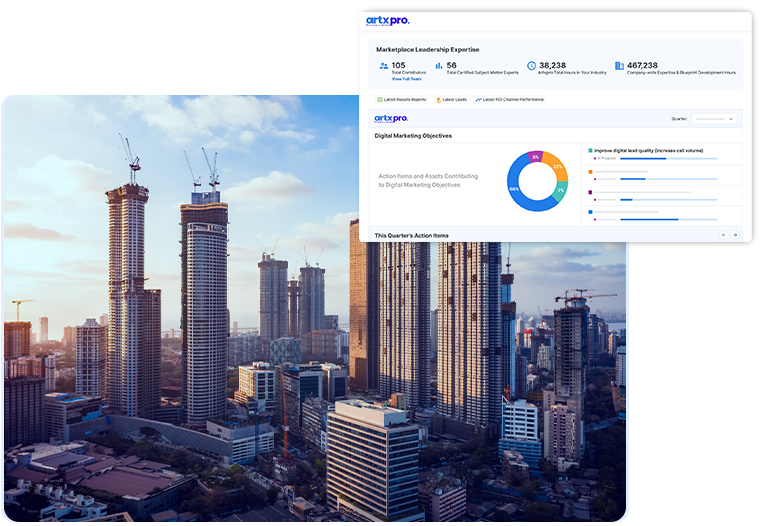
Task: Click the Total Contributors people icon
Action: click(x=383, y=66)
